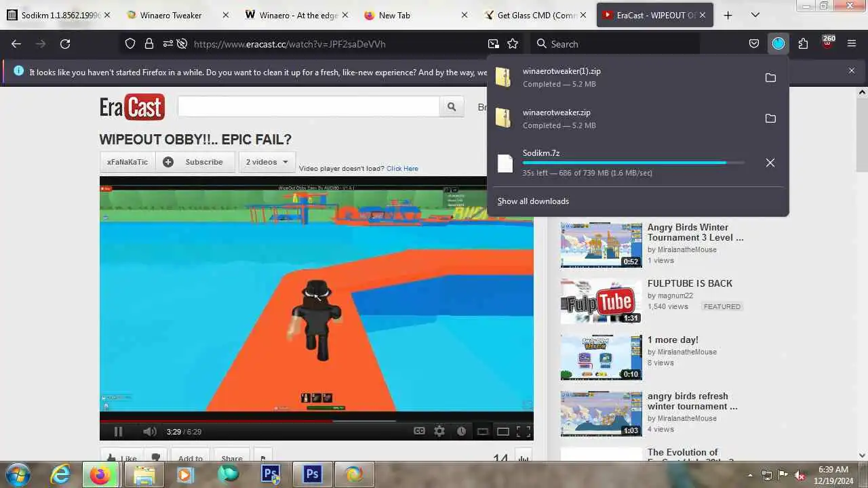Expand the 2 videos dropdown

pyautogui.click(x=267, y=162)
